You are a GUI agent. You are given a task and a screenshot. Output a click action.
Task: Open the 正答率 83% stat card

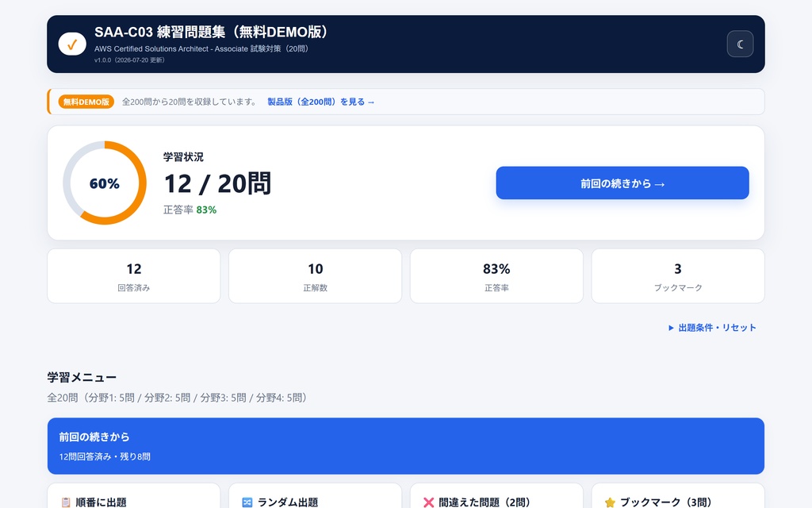coord(496,275)
